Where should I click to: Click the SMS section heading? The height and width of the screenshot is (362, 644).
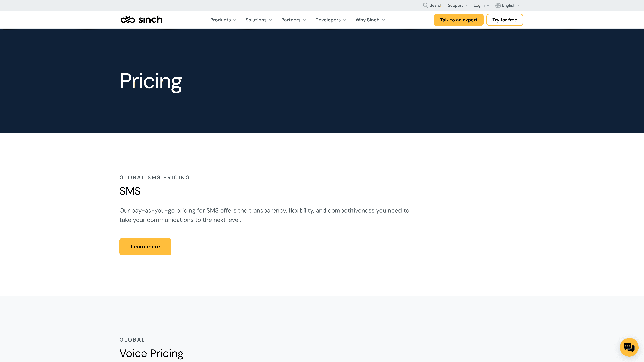pos(130,191)
